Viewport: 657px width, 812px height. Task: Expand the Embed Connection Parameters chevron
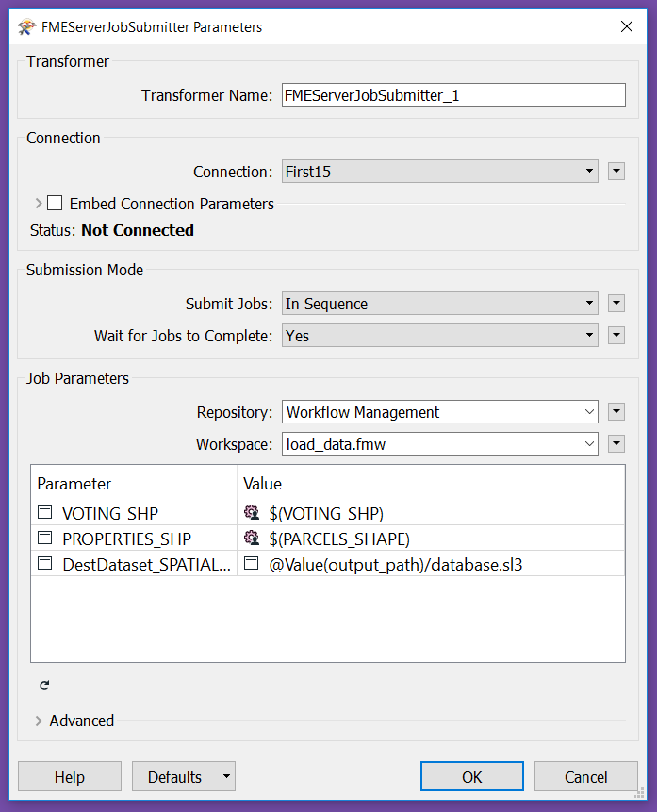pyautogui.click(x=39, y=203)
